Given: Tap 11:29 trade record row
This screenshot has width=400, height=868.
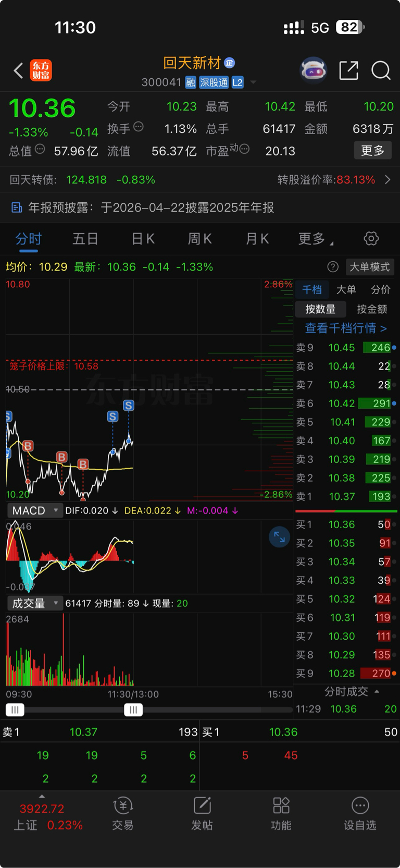Looking at the screenshot, I should [346, 709].
